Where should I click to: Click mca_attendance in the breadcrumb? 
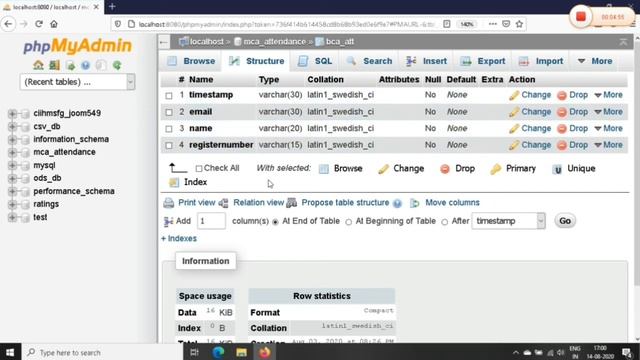point(274,42)
